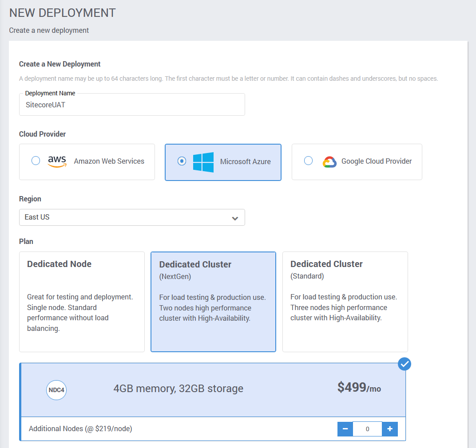Expand the region list showing East US

point(132,217)
